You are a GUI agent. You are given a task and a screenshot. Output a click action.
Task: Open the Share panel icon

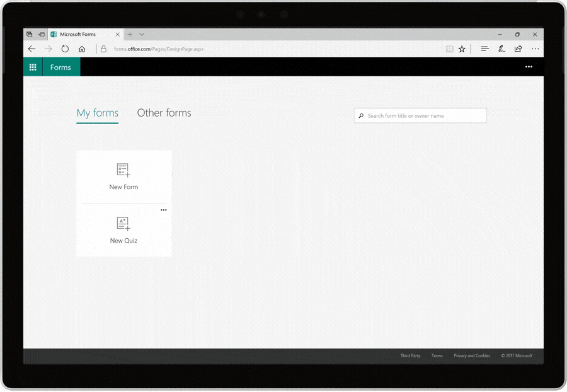pos(518,49)
